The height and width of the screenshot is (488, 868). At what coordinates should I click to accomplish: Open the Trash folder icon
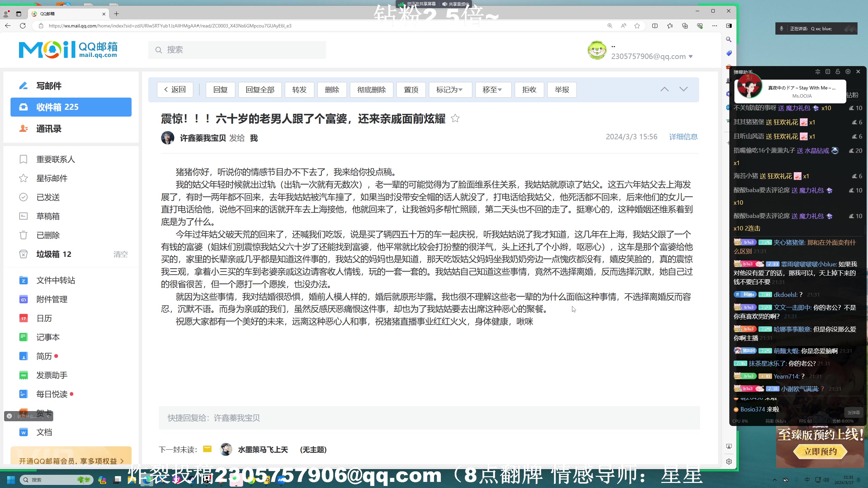coord(23,235)
